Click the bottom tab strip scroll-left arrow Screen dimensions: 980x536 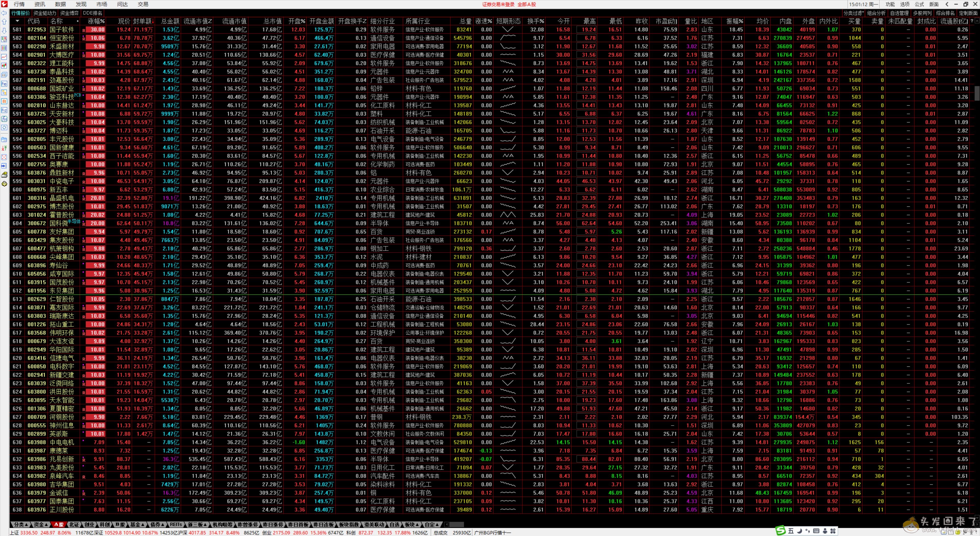click(x=446, y=524)
